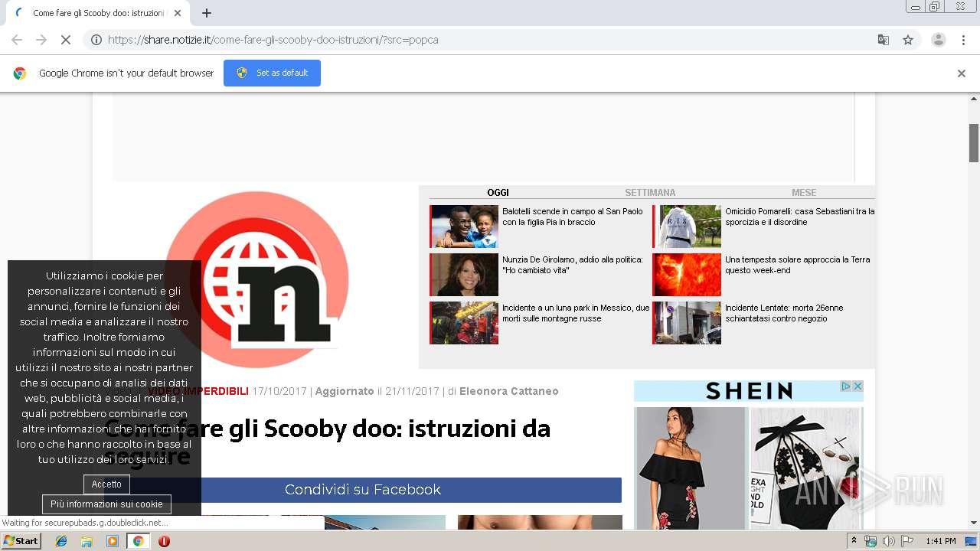Open Chrome's three-dot menu

pyautogui.click(x=963, y=40)
